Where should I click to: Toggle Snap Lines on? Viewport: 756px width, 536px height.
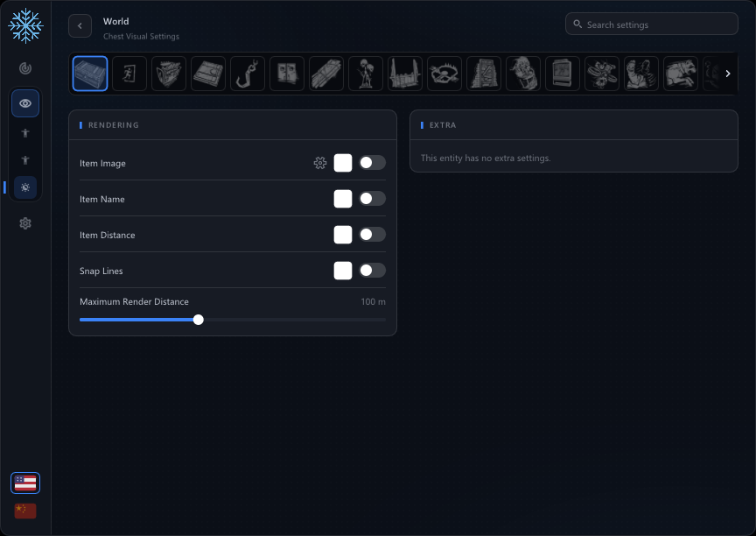tap(372, 271)
